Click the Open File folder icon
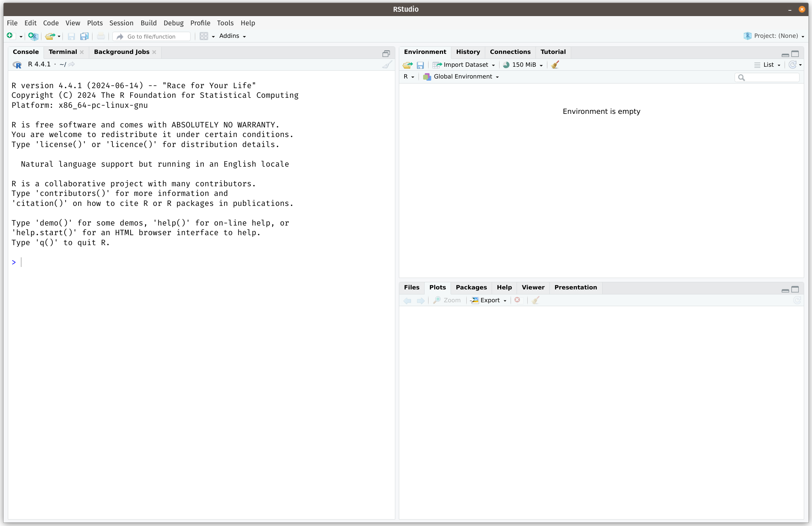This screenshot has height=526, width=812. 50,36
